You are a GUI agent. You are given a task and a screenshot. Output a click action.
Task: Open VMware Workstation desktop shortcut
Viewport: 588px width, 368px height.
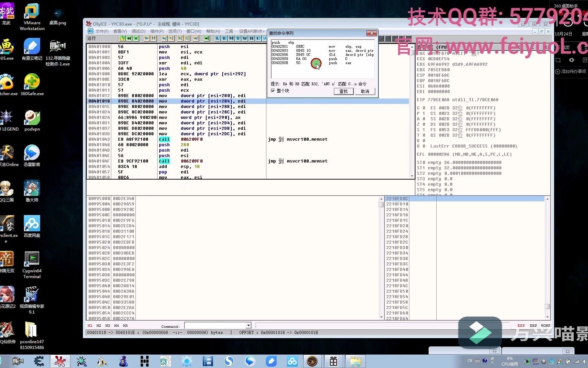coord(32,17)
